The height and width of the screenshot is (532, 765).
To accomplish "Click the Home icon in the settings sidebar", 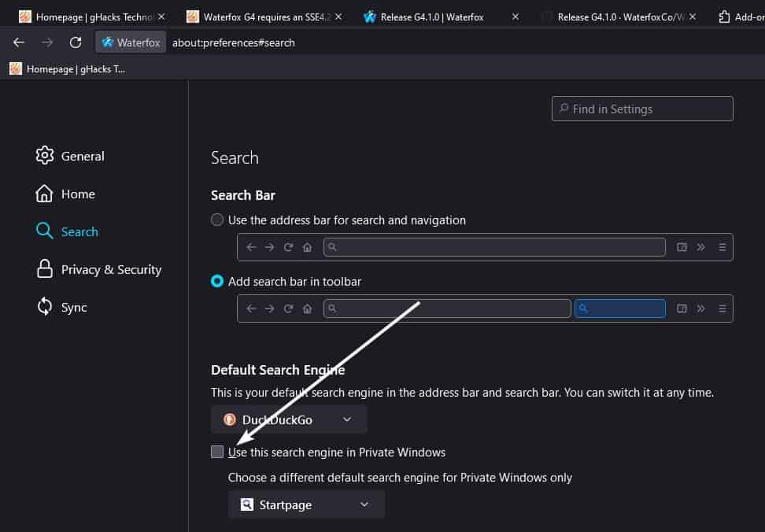I will pyautogui.click(x=45, y=194).
